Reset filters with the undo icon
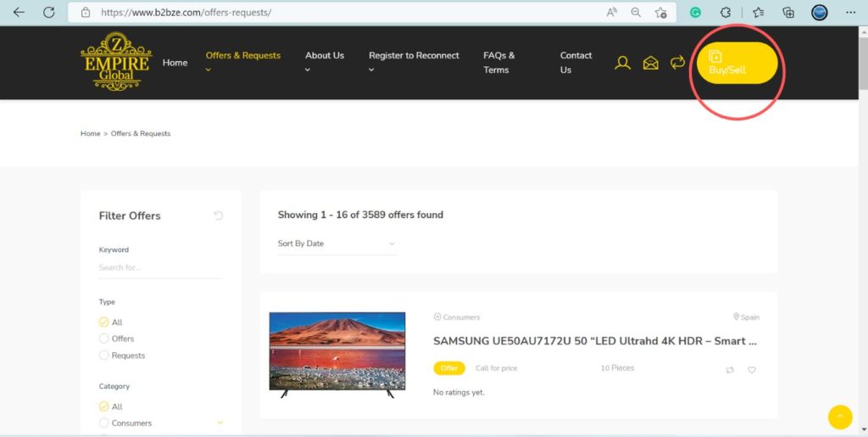Viewport: 868px width, 437px height. pyautogui.click(x=219, y=216)
